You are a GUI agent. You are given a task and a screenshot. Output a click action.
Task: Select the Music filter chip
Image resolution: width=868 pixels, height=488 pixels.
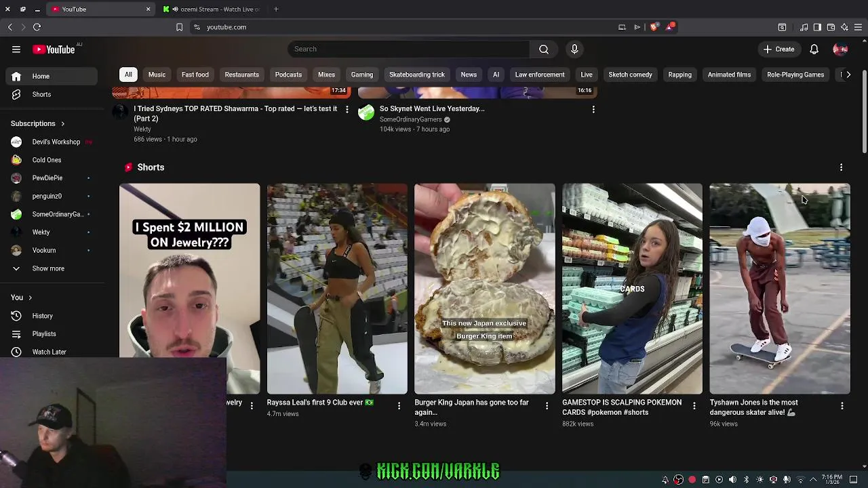(x=157, y=75)
